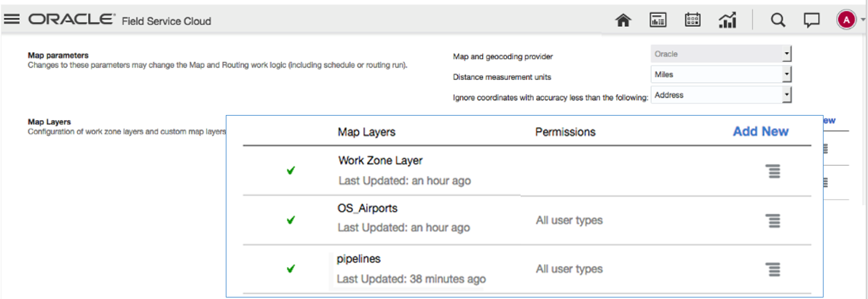Screen dimensions: 868x299
Task: Open the dashboard report icon
Action: coord(658,20)
